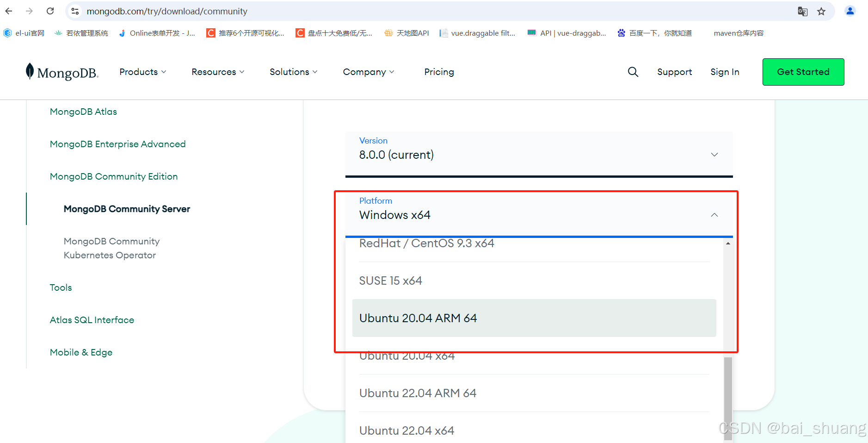Open the Support link
The image size is (868, 443).
675,72
